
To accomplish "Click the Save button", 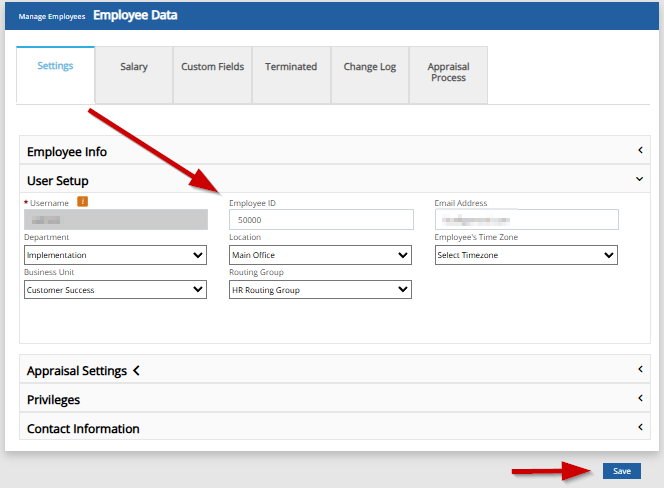I will coord(621,471).
